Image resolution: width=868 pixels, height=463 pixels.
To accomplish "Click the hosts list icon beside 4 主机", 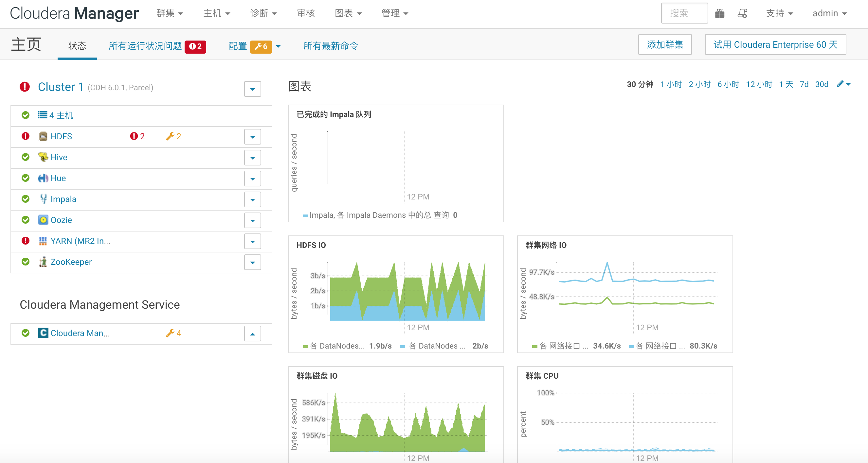I will [43, 115].
